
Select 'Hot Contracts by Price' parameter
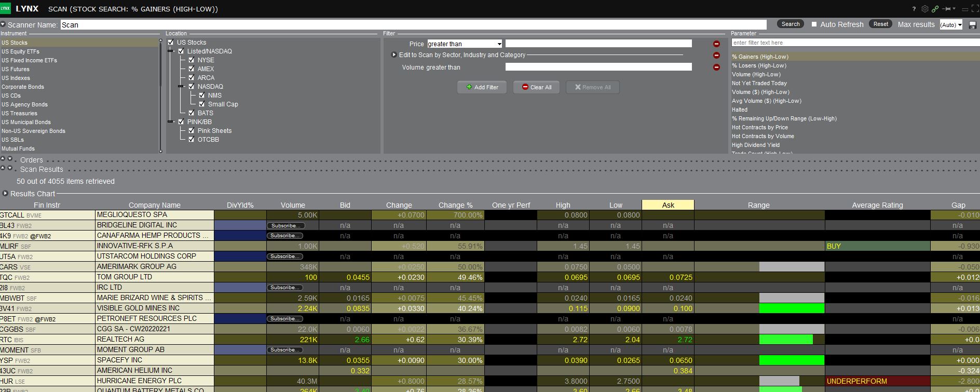760,128
